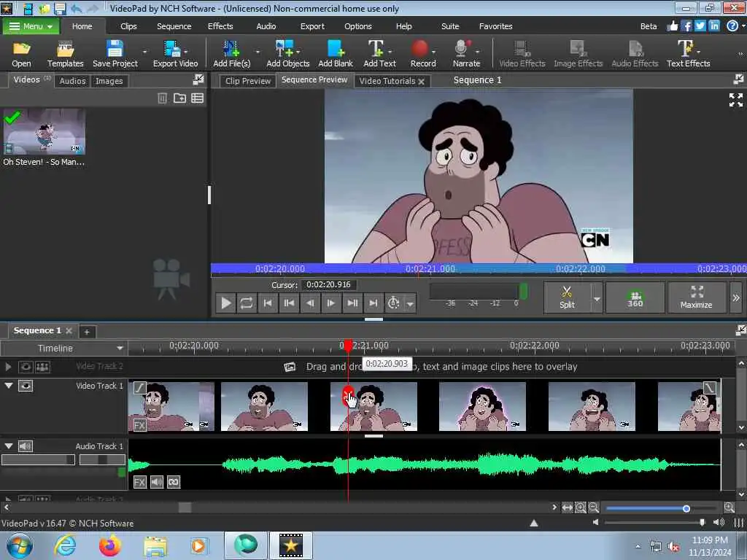Viewport: 747px width, 560px height.
Task: Mute Audio Track 1 speaker toggle
Action: [26, 446]
